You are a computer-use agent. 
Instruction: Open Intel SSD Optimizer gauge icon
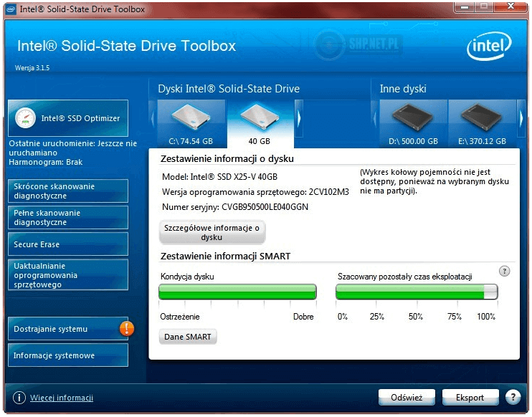click(25, 118)
